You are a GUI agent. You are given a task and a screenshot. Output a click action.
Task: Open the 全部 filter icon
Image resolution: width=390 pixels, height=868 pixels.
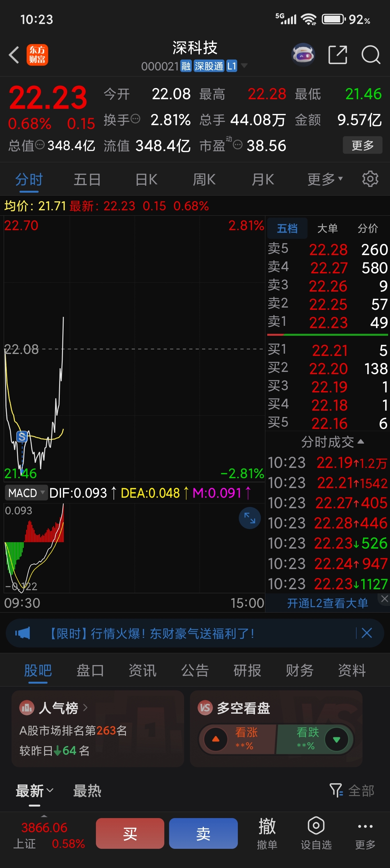click(x=336, y=790)
